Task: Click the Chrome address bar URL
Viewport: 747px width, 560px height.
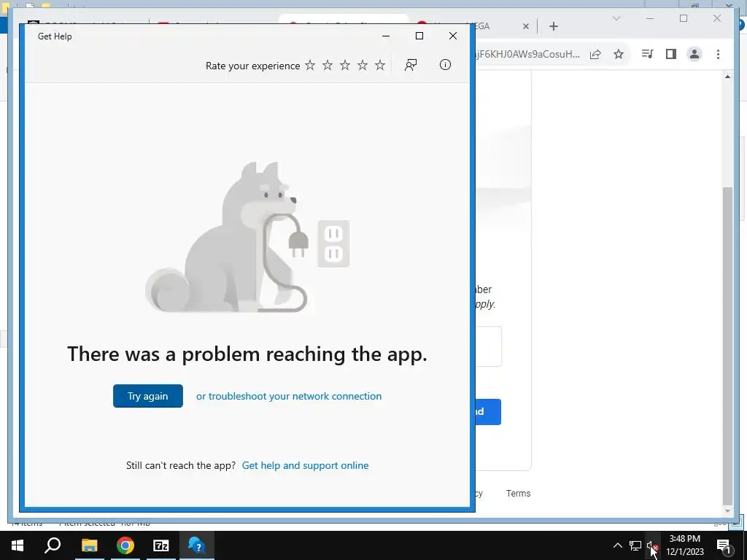Action: 527,54
